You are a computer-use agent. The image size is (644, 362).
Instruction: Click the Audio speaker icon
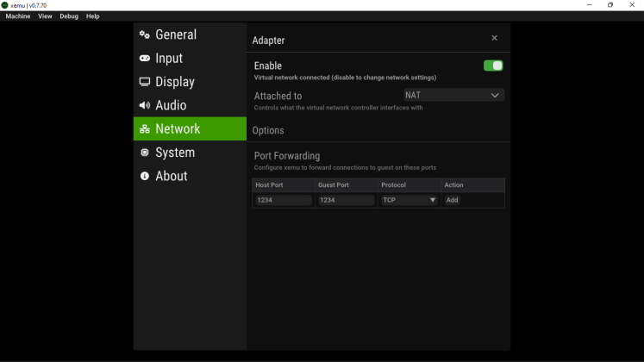click(x=145, y=105)
